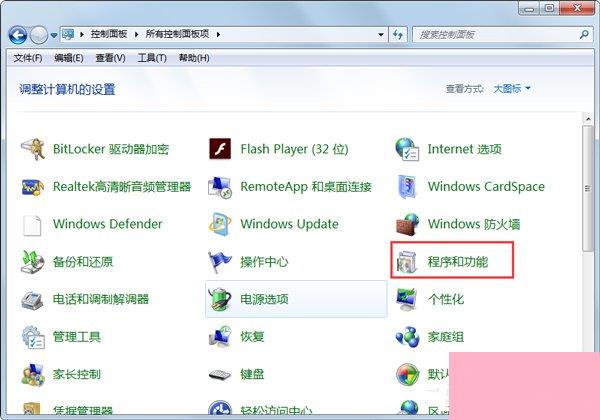Open 操作中心 text link
The width and height of the screenshot is (600, 420).
[264, 262]
